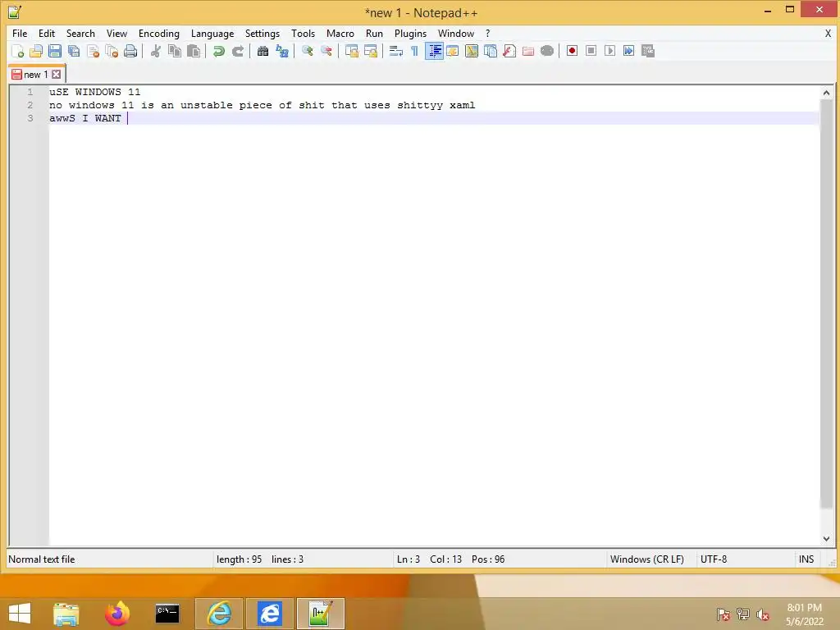The width and height of the screenshot is (840, 630).
Task: Open Find using the binoculars icon
Action: click(262, 51)
